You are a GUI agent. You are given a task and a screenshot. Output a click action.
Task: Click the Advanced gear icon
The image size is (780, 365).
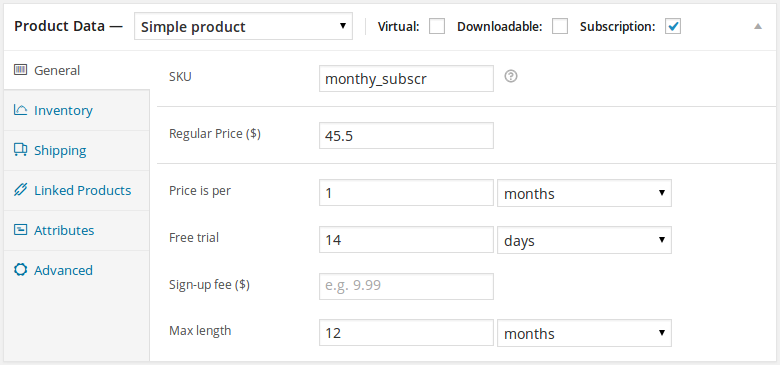20,270
